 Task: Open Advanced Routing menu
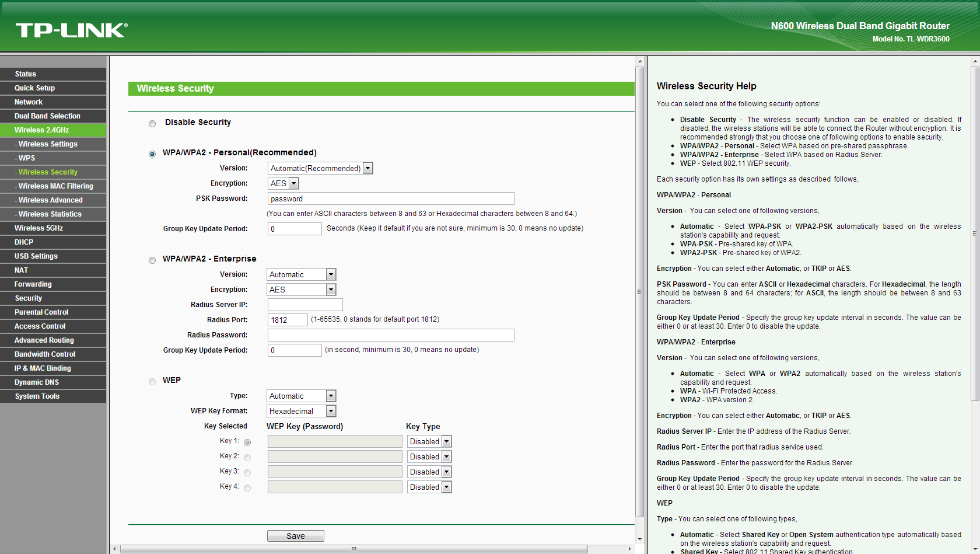(53, 340)
